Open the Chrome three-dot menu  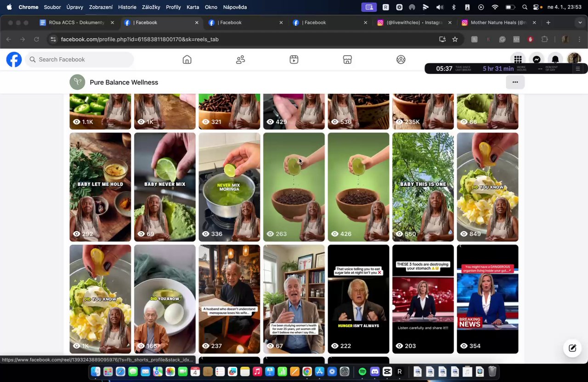pos(580,39)
